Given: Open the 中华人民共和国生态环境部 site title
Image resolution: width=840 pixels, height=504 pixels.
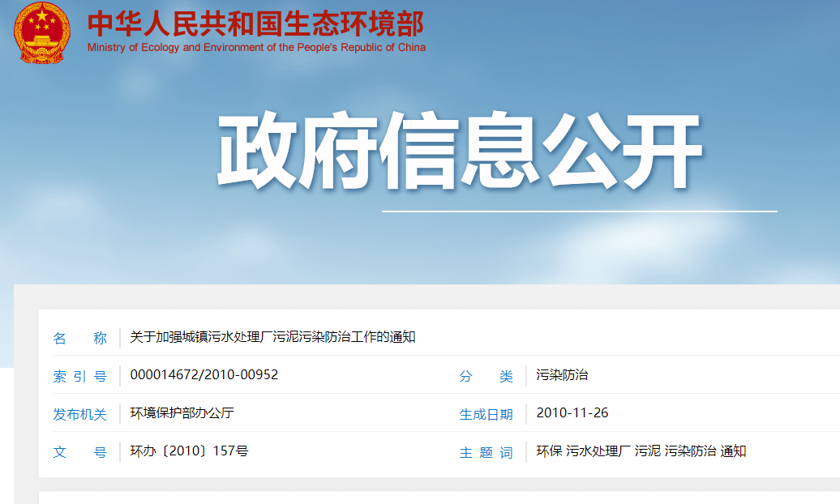Looking at the screenshot, I should click(x=255, y=23).
